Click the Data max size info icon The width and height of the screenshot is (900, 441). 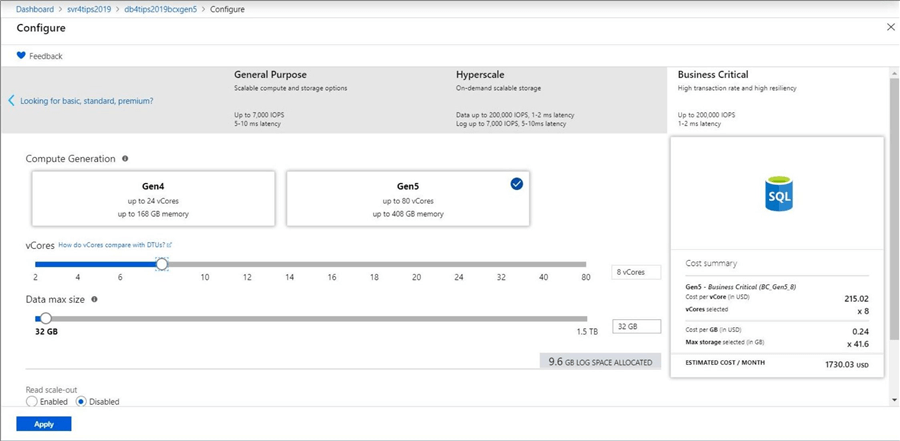94,299
